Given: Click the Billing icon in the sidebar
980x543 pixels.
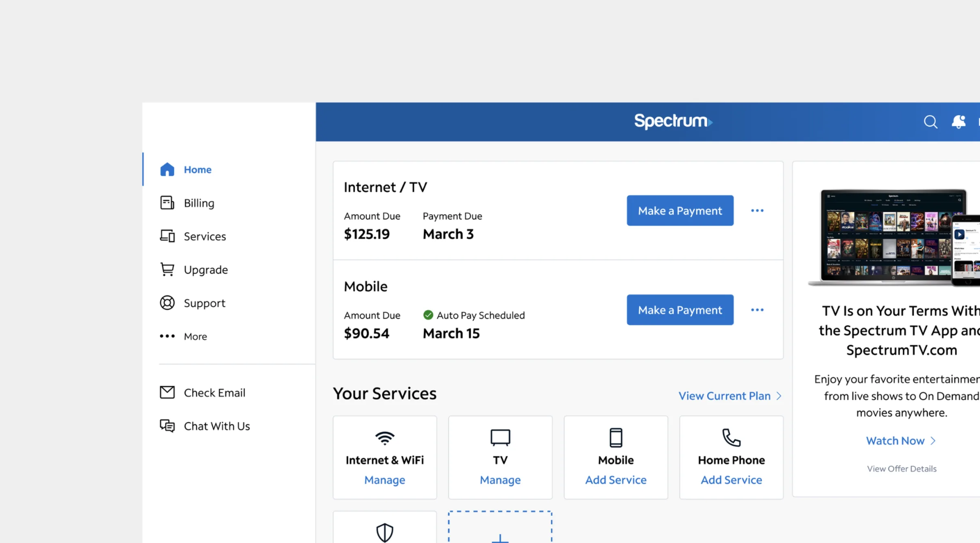Looking at the screenshot, I should [x=167, y=203].
